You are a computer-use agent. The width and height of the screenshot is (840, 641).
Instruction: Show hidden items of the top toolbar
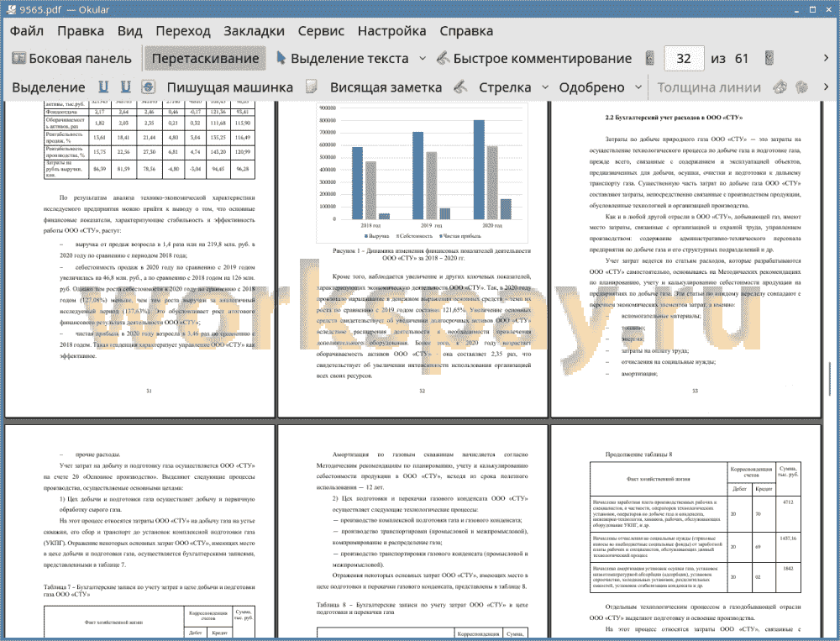click(x=826, y=58)
